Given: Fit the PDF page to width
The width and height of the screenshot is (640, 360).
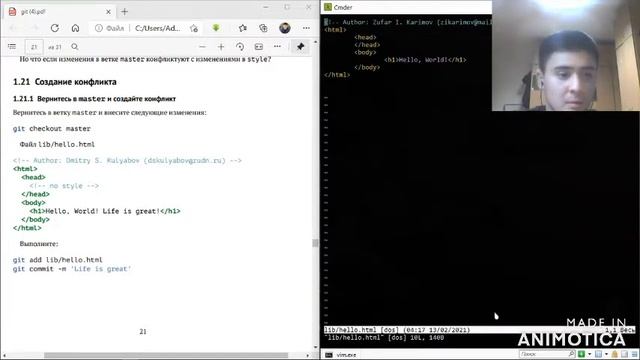Looking at the screenshot, I should (x=259, y=47).
